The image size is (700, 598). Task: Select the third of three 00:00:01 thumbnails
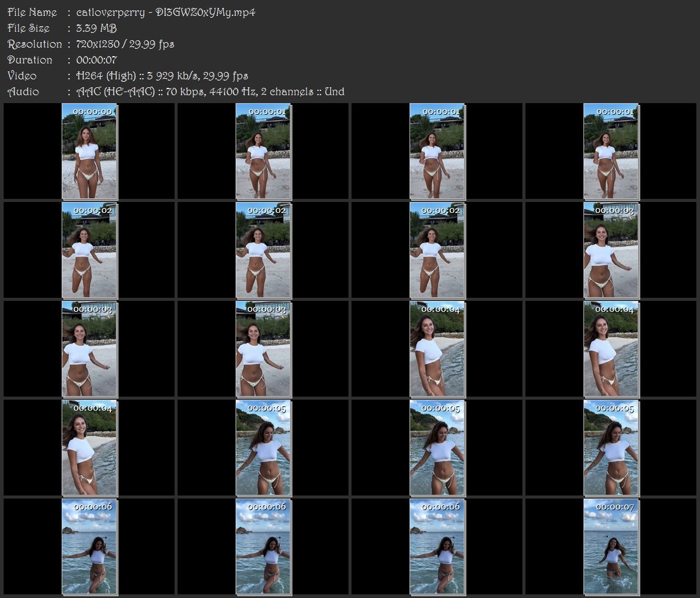611,151
